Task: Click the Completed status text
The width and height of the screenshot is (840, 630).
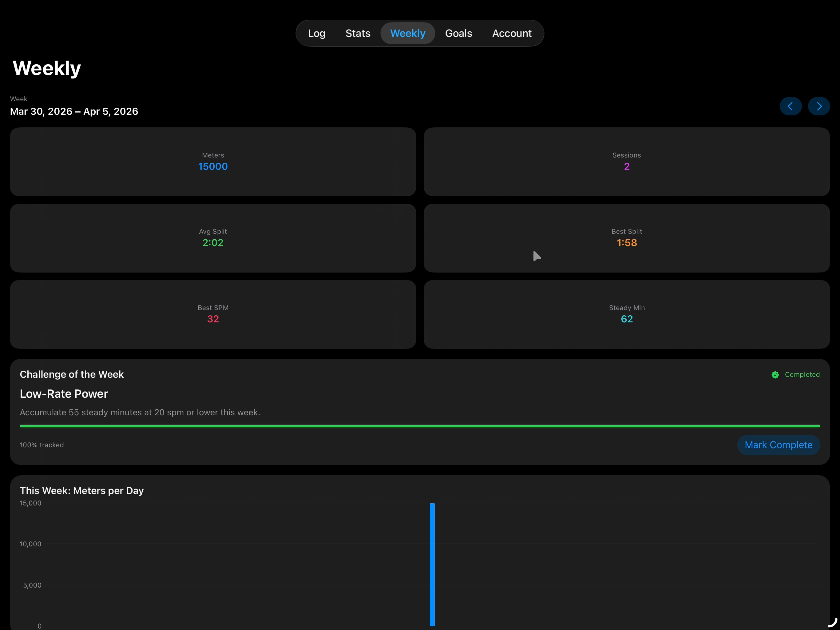Action: coord(802,375)
